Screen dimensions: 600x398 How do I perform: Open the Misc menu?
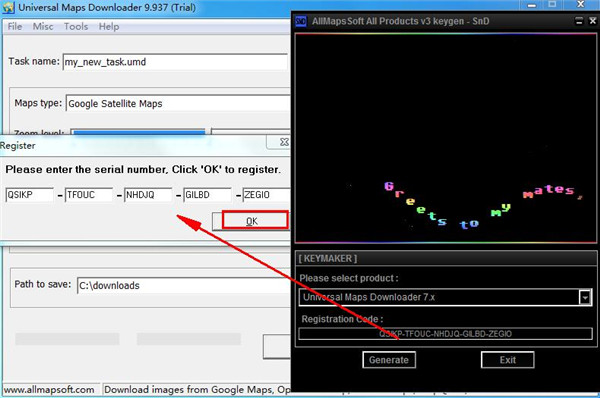click(42, 26)
